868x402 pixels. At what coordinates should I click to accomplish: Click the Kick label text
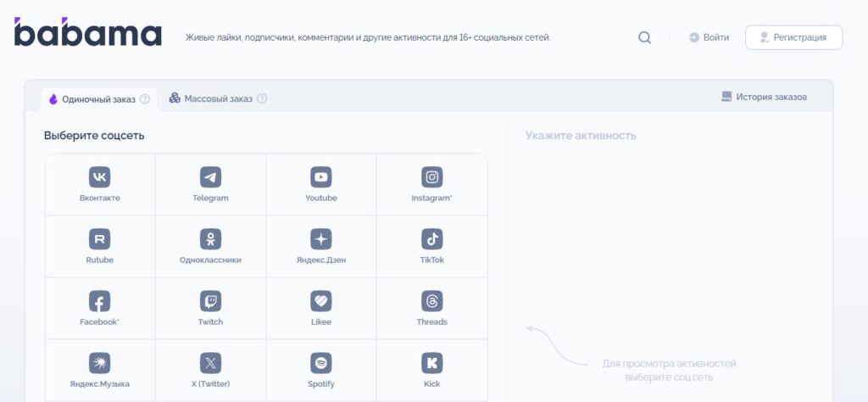point(431,384)
